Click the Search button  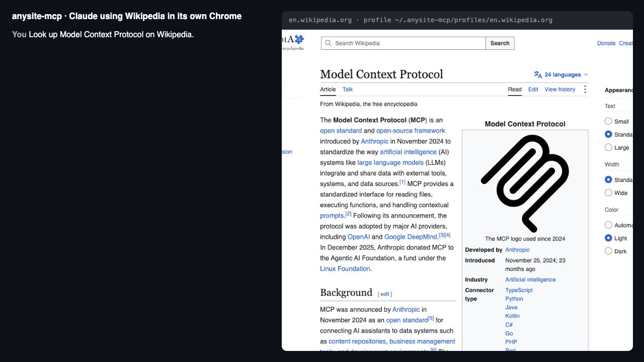pos(500,43)
